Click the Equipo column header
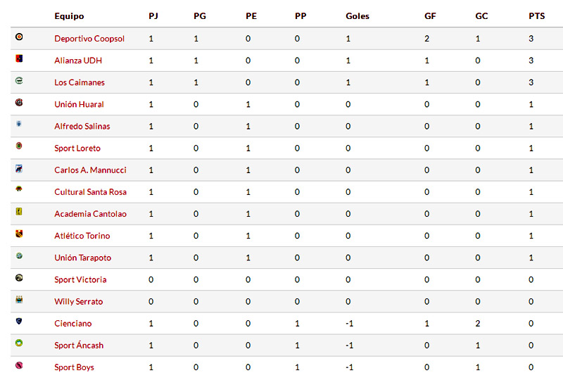The height and width of the screenshot is (392, 563). 69,16
